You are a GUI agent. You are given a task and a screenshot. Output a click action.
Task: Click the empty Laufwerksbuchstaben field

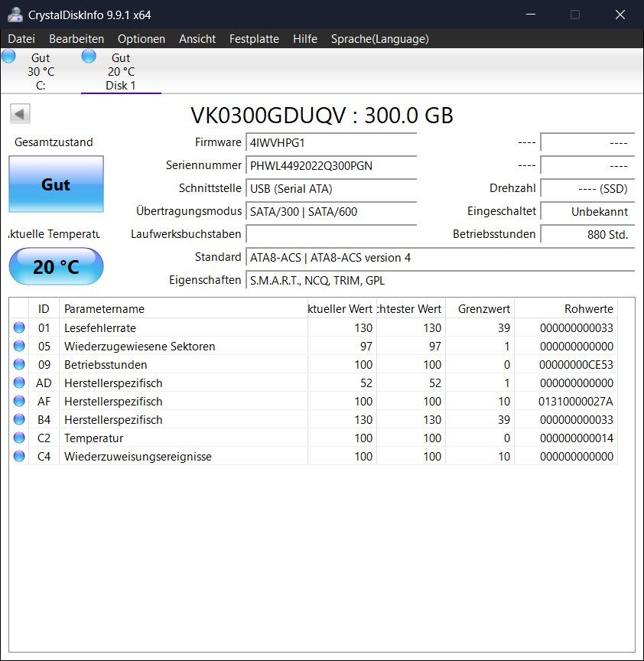(x=331, y=234)
